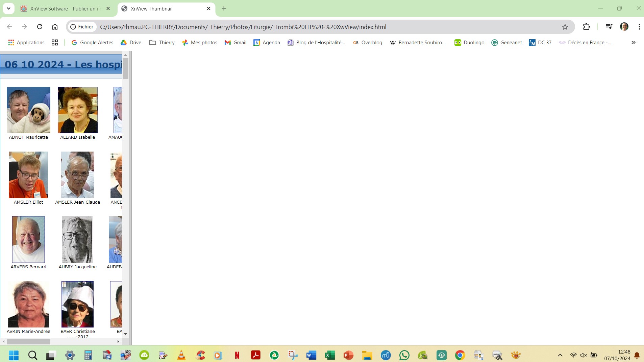Open Netflix from the taskbar
Image resolution: width=644 pixels, height=362 pixels.
coord(237,355)
